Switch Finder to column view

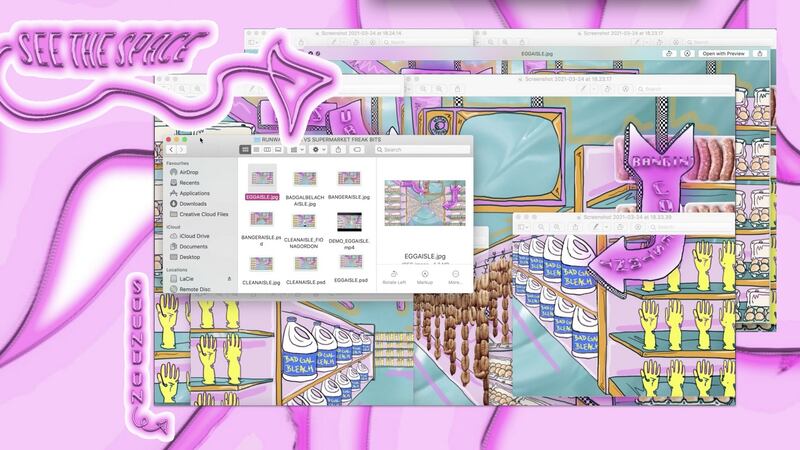point(269,149)
